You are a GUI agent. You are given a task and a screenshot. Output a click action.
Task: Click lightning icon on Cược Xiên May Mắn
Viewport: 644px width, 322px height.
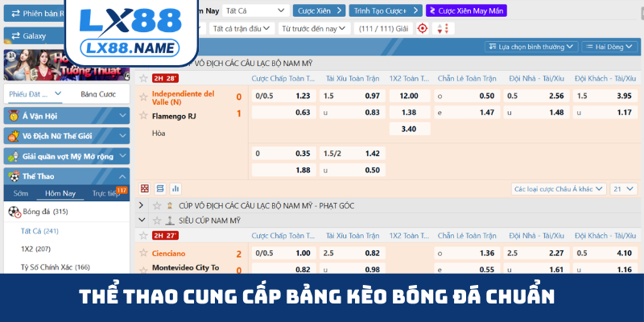click(432, 10)
